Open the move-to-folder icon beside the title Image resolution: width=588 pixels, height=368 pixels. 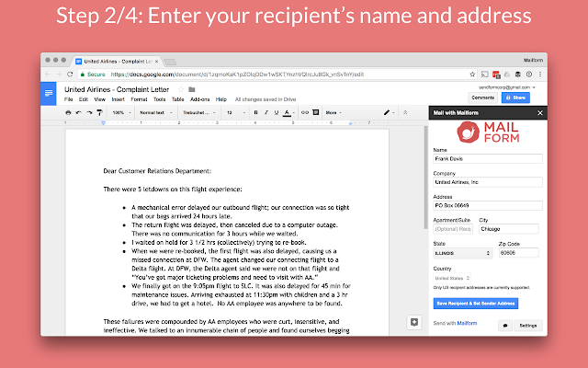click(192, 89)
